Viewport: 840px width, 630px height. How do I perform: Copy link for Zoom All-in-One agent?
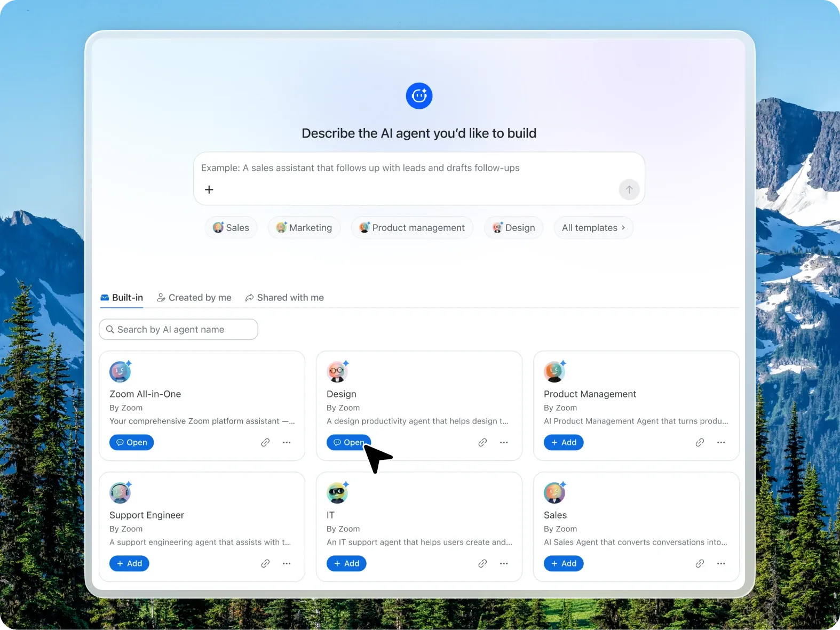coord(265,442)
